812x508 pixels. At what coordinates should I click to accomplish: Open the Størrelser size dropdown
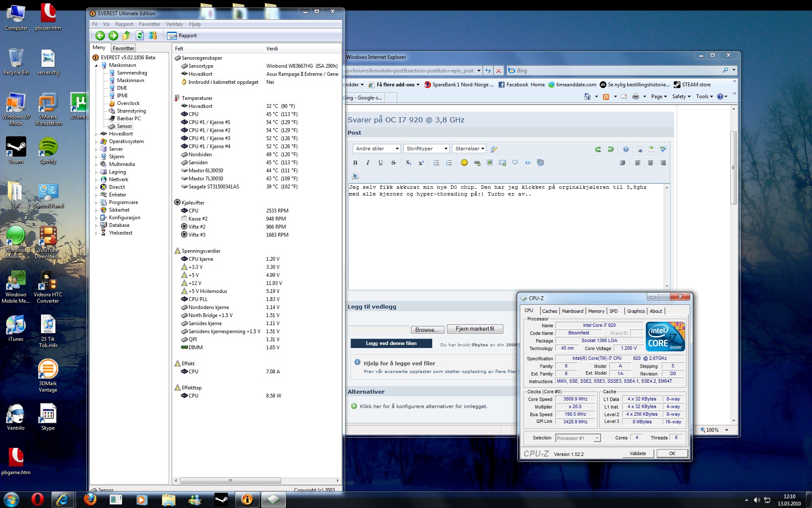coord(469,149)
